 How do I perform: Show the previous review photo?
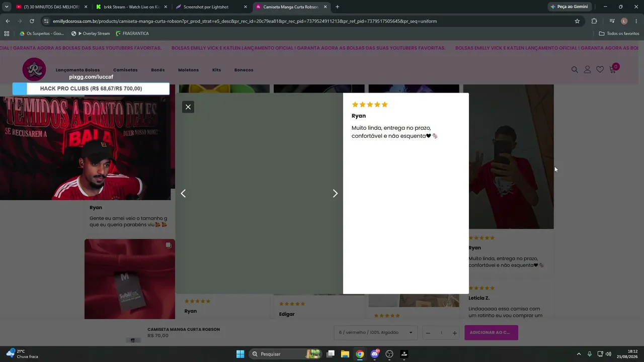point(183,194)
